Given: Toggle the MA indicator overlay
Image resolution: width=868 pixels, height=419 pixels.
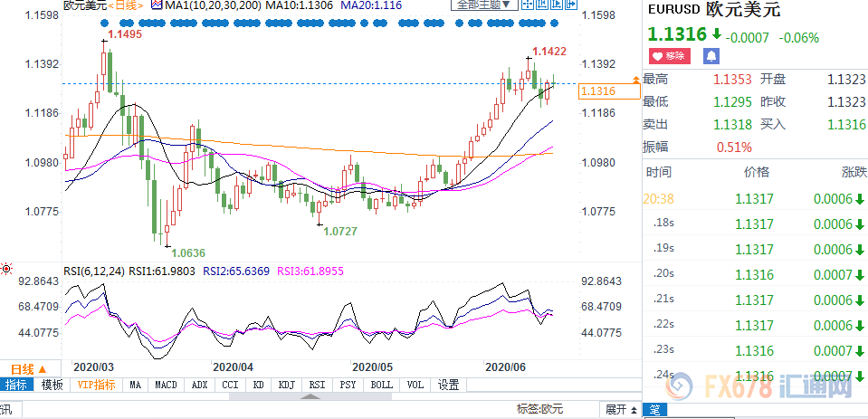Looking at the screenshot, I should point(135,385).
